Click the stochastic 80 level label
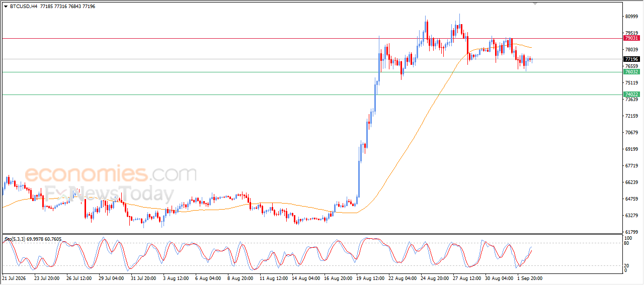 tap(627, 243)
